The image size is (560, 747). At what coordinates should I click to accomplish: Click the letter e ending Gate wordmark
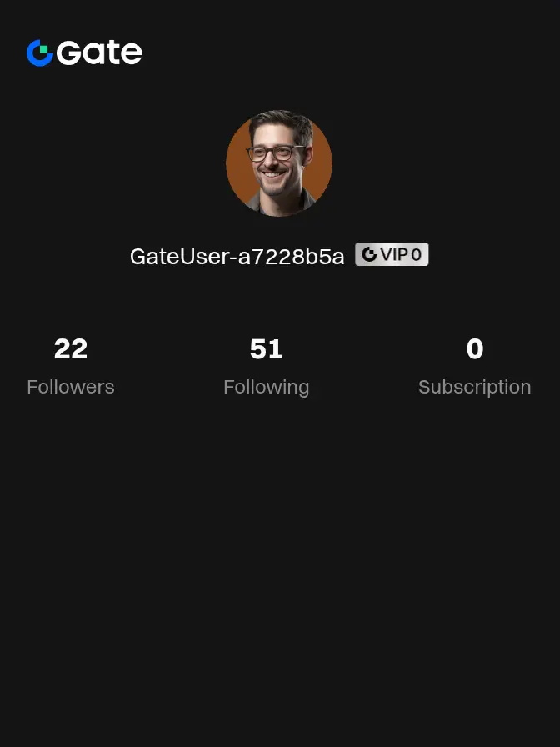(132, 55)
